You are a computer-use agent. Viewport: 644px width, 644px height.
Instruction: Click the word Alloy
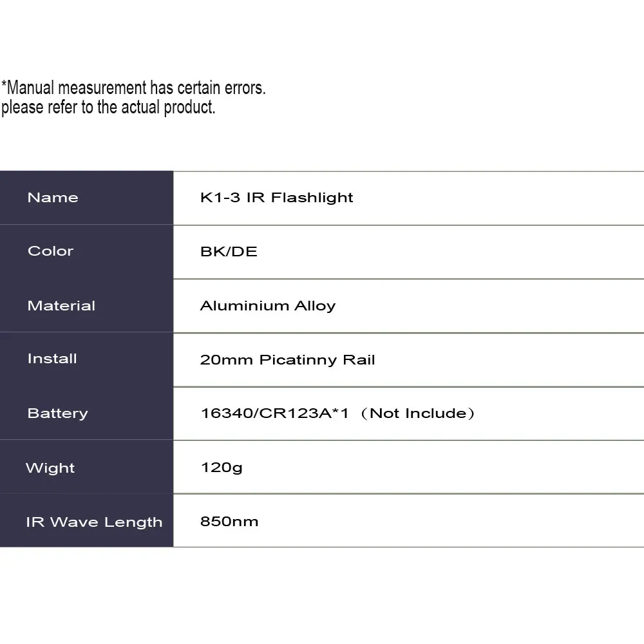(x=315, y=306)
